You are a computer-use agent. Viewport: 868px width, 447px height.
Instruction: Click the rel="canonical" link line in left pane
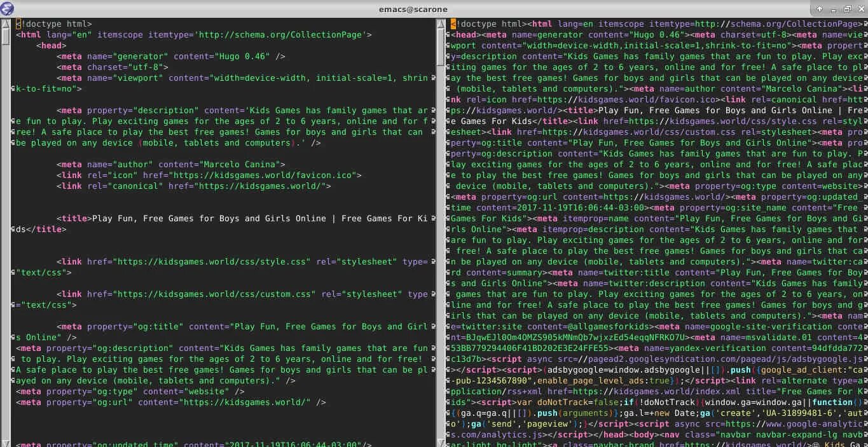coord(194,186)
